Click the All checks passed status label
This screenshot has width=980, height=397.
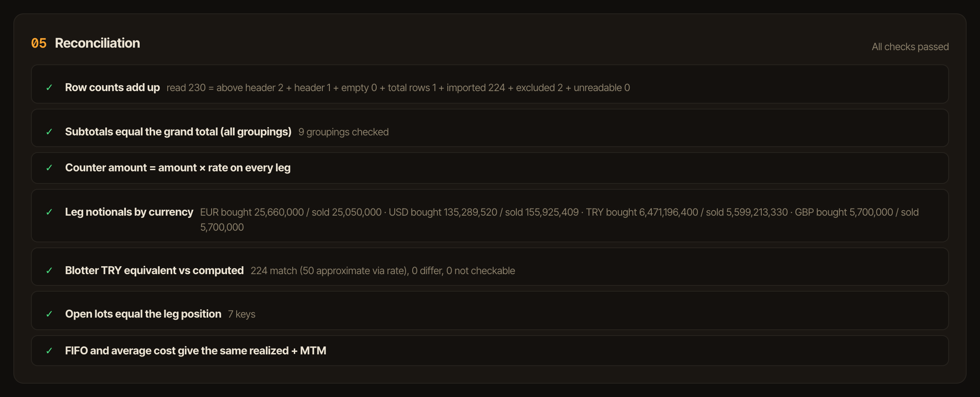[910, 47]
